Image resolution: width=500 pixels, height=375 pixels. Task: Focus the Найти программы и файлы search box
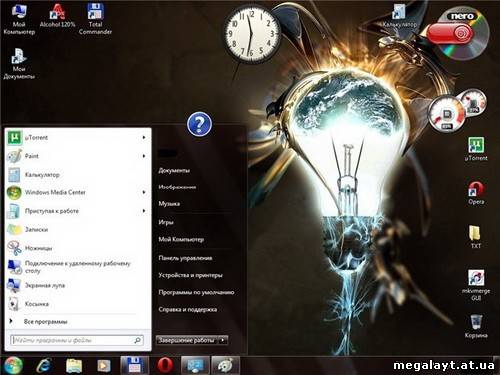point(77,340)
